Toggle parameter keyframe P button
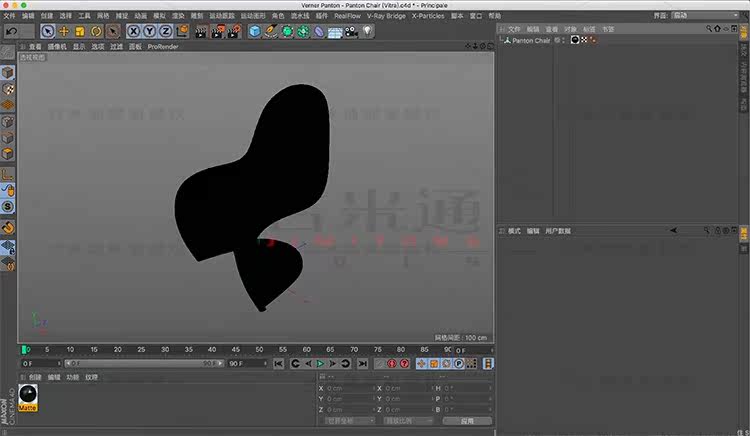 point(459,364)
